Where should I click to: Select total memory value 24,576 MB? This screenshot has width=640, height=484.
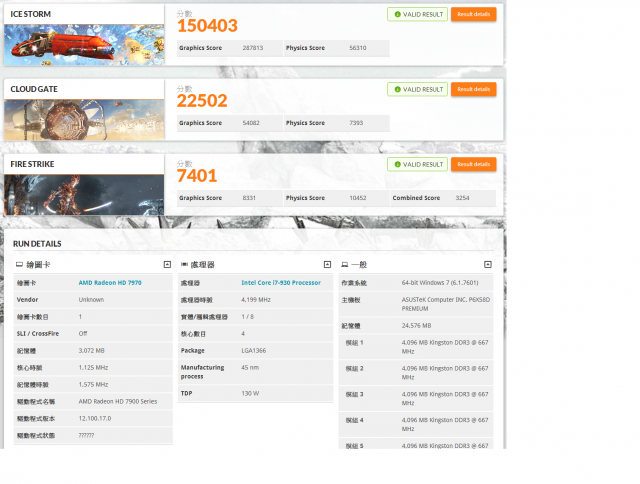[x=416, y=326]
